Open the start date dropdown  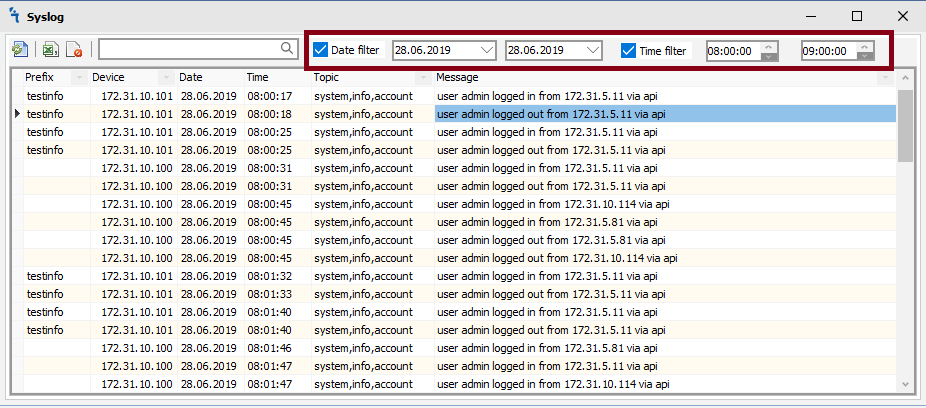pyautogui.click(x=487, y=50)
